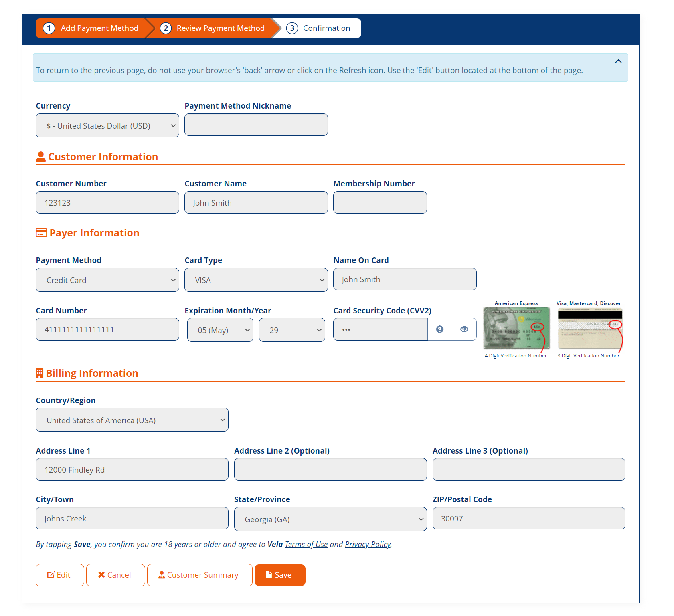Screen dimensions: 674x616
Task: Click the Cancel X icon
Action: tap(102, 575)
